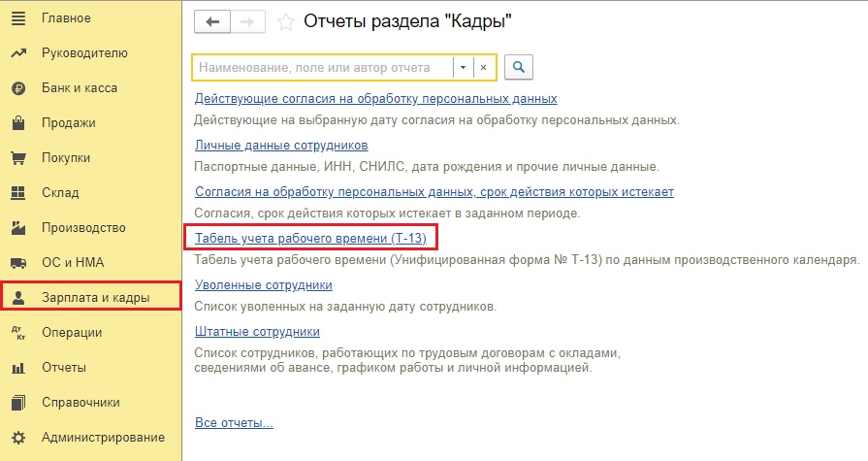
Task: Open the Зарплата и кадры section
Action: 91,297
